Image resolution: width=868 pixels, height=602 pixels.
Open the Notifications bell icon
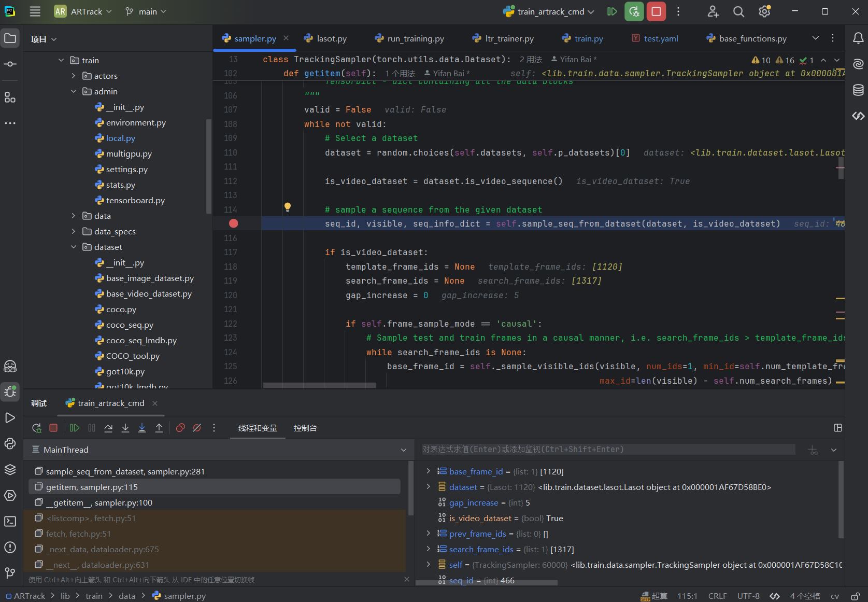tap(858, 38)
